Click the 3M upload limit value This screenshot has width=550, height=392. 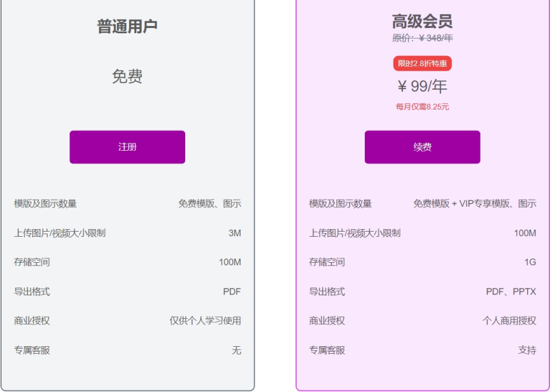pyautogui.click(x=234, y=233)
